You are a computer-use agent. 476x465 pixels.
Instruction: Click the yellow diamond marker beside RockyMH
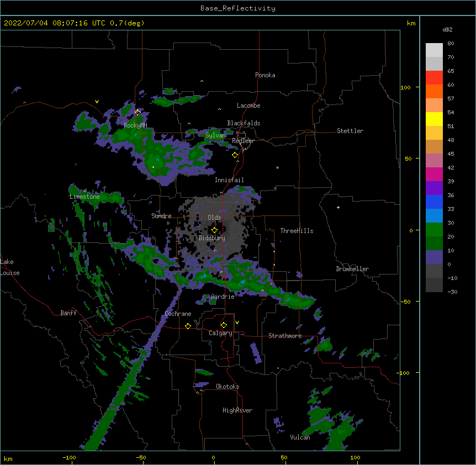point(137,112)
